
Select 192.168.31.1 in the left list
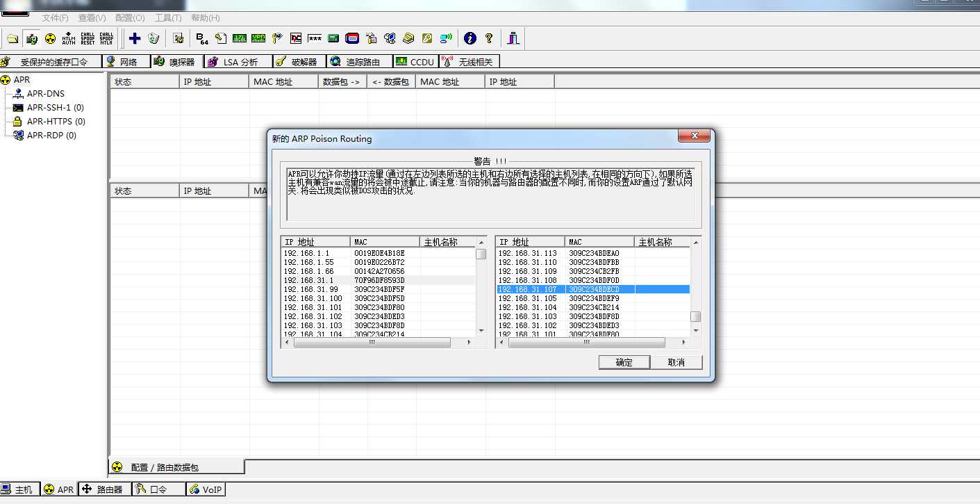point(378,280)
